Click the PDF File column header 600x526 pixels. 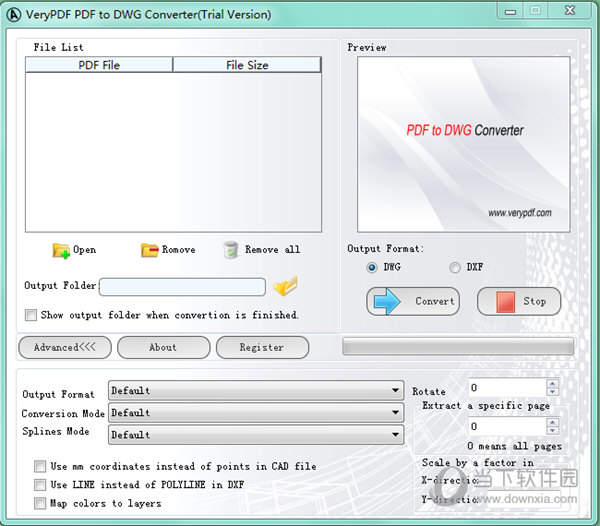[x=99, y=65]
